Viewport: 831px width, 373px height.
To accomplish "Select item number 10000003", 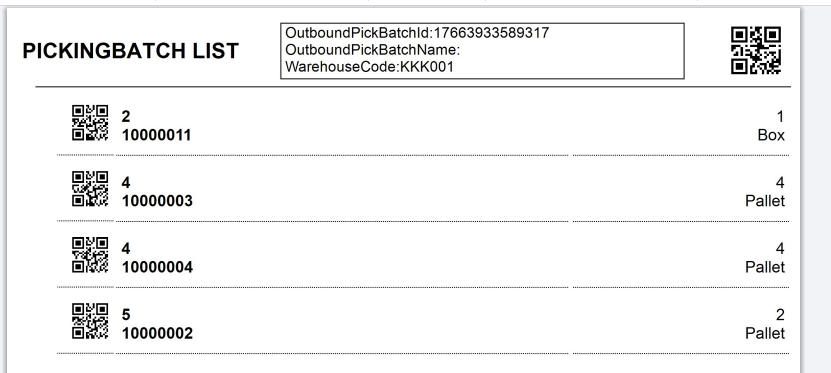I will click(x=157, y=201).
